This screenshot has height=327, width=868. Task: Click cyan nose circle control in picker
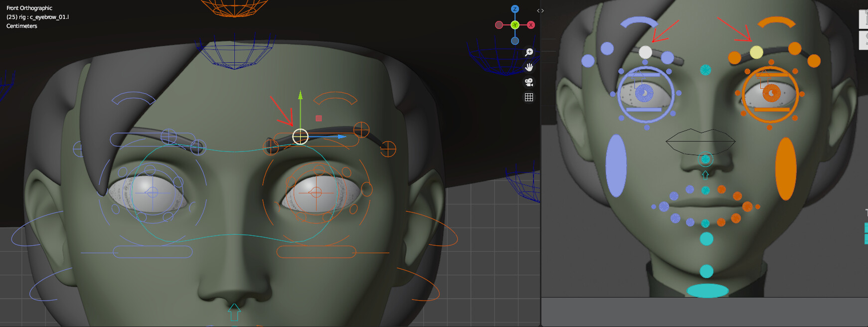tap(705, 159)
